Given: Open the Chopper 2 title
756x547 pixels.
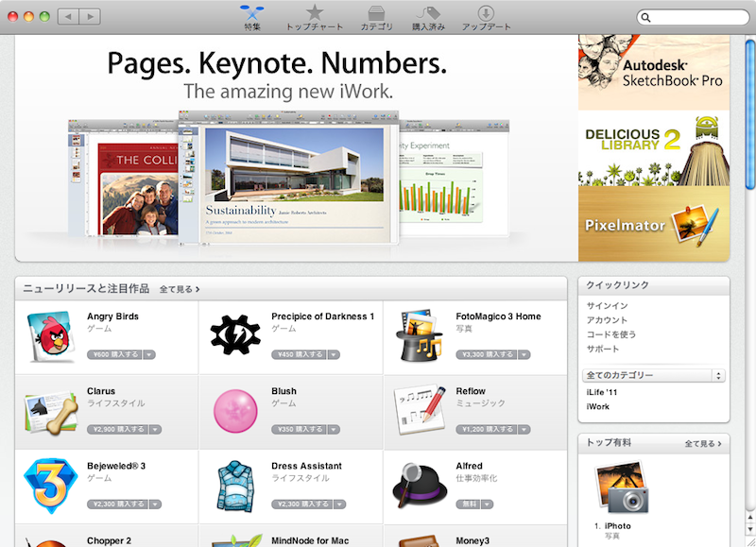Looking at the screenshot, I should click(109, 540).
